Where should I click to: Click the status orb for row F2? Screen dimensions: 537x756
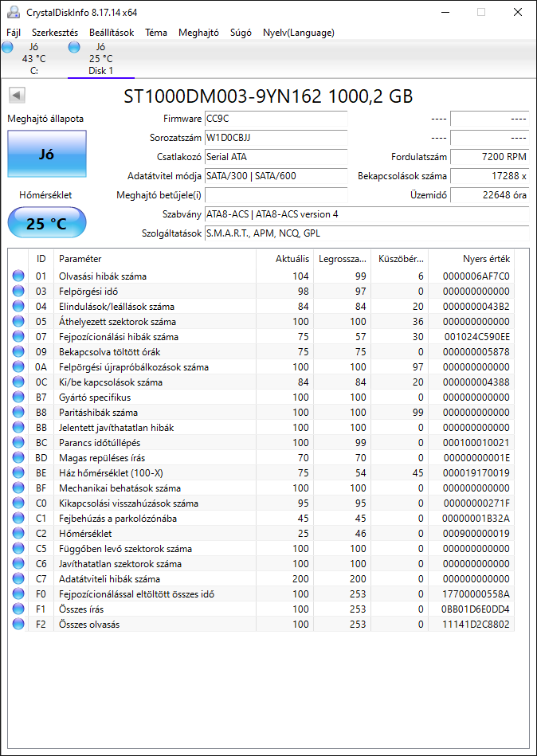point(18,625)
